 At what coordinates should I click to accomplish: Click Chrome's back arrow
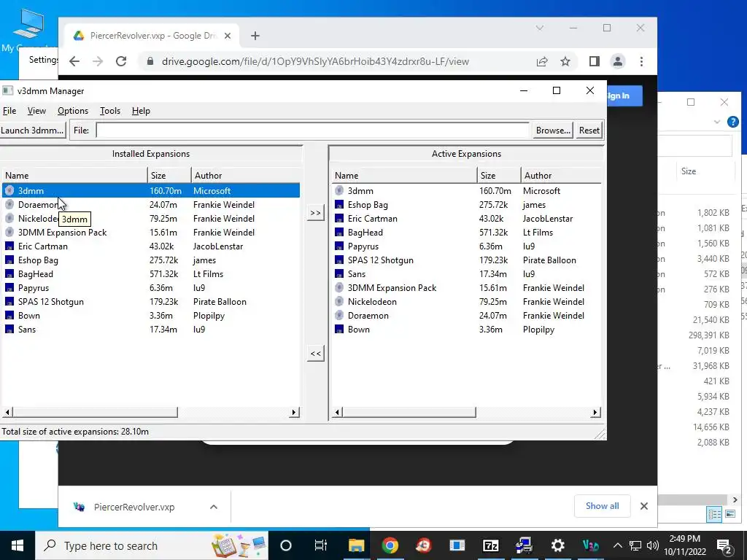point(74,61)
